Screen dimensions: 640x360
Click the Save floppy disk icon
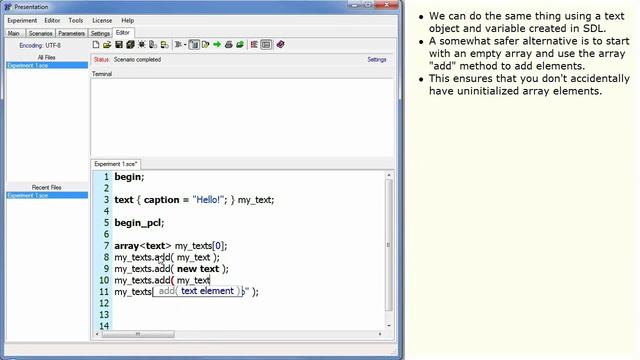(119, 44)
